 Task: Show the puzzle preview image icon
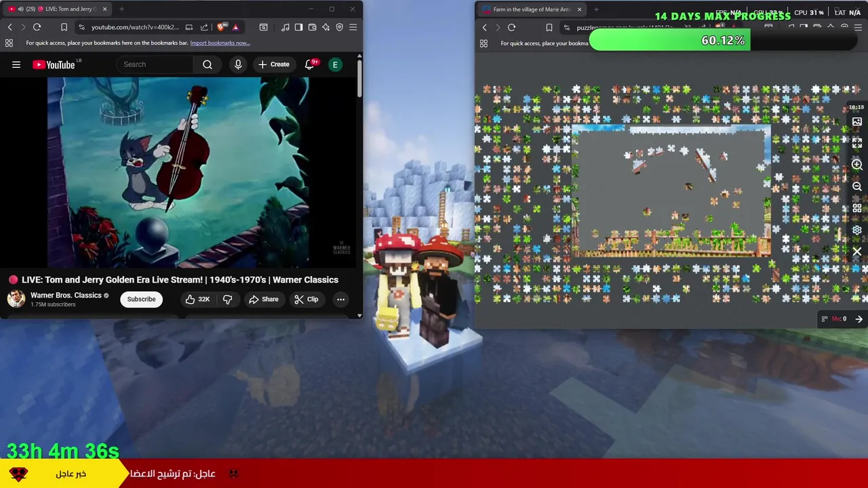pyautogui.click(x=857, y=122)
